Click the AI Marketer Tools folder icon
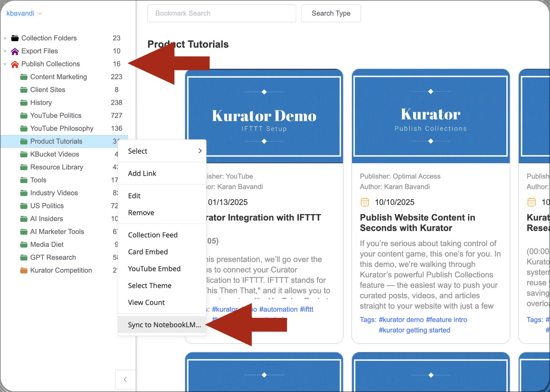The height and width of the screenshot is (392, 550). pos(24,232)
